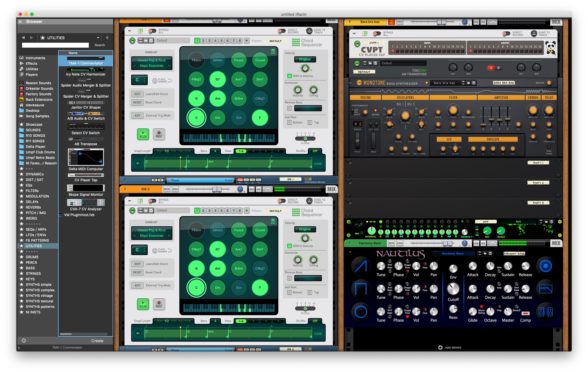The width and height of the screenshot is (588, 373).
Task: Check Add Root Top in lower sequencer
Action: point(310,293)
